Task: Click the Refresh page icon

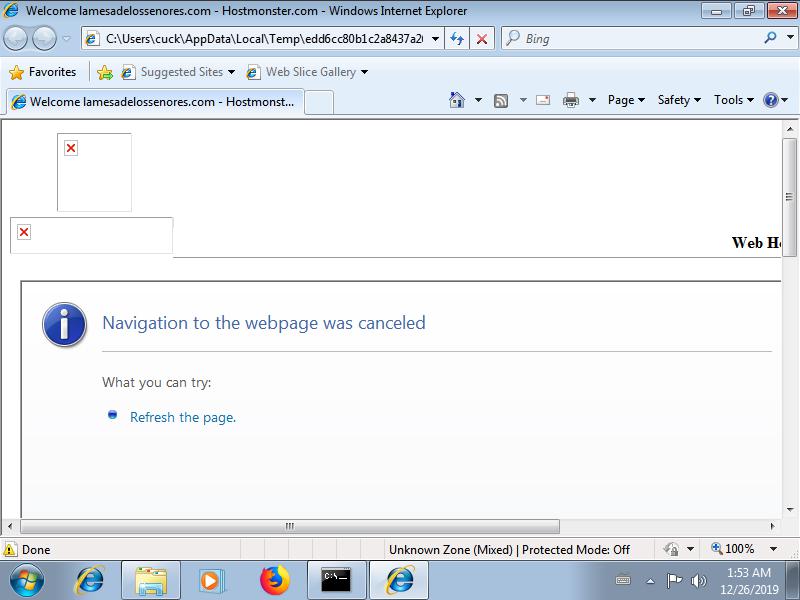Action: tap(457, 39)
